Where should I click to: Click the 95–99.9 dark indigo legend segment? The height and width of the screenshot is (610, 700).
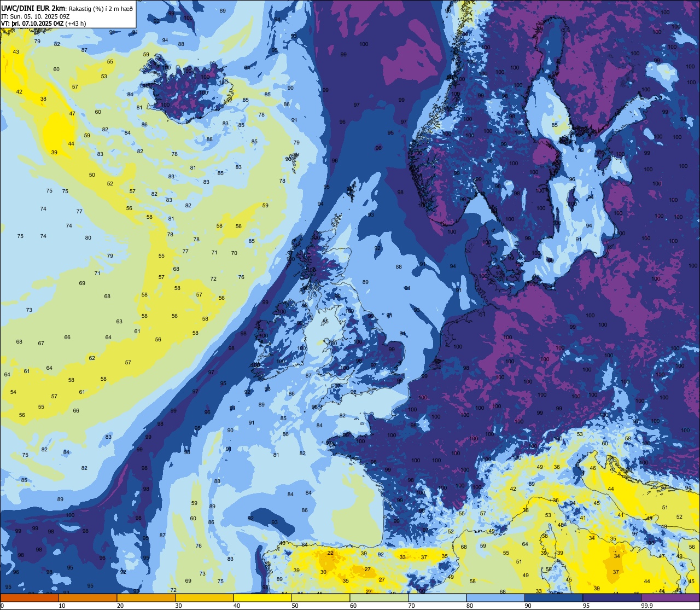pyautogui.click(x=612, y=598)
